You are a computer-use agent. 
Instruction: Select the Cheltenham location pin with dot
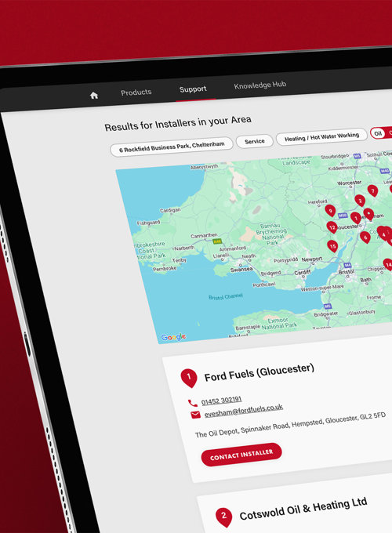[368, 214]
